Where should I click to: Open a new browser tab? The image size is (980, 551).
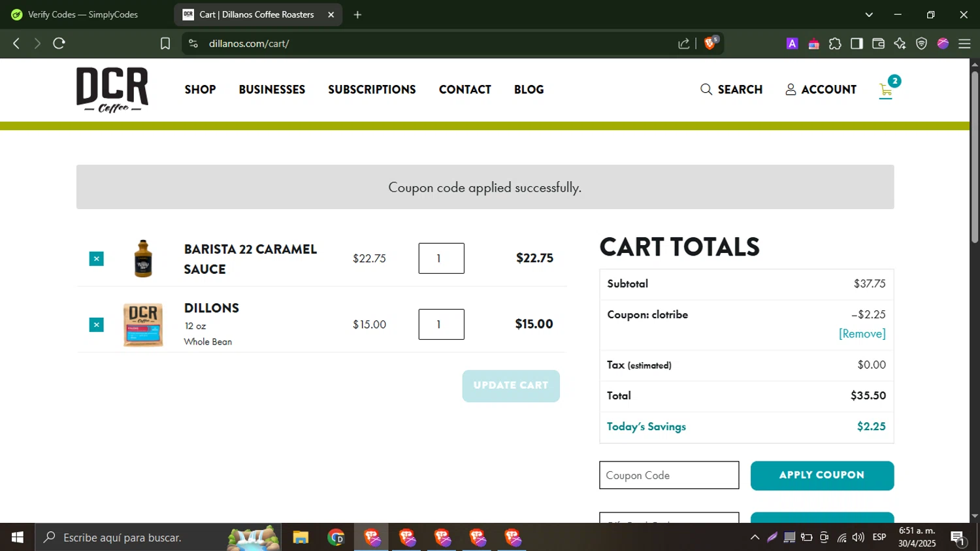coord(357,14)
